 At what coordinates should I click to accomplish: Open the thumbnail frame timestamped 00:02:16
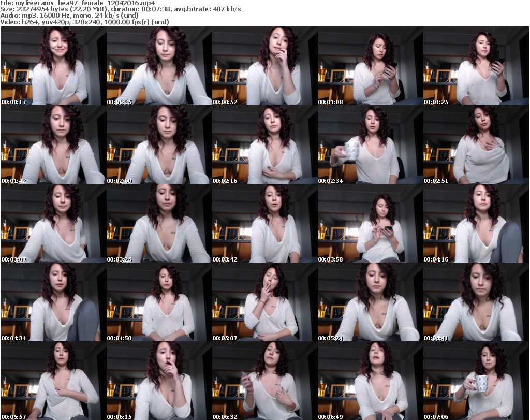264,144
